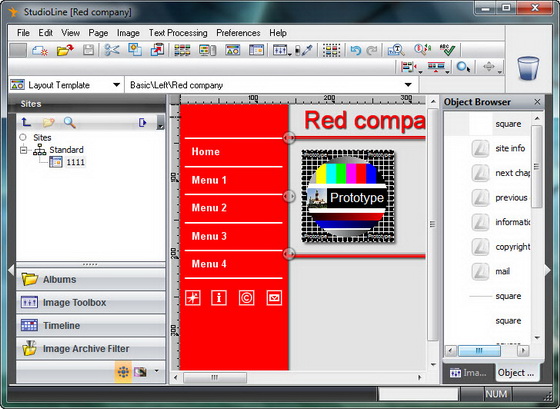
Task: Collapse the Standard tree node
Action: [x=23, y=150]
